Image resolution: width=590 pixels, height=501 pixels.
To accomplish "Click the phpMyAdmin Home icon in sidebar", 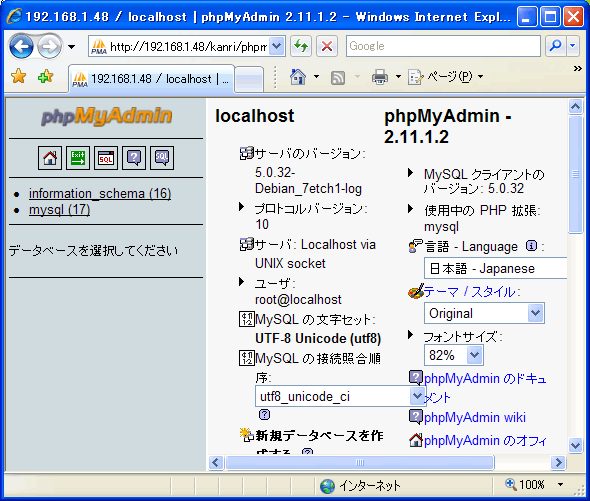I will pyautogui.click(x=50, y=158).
